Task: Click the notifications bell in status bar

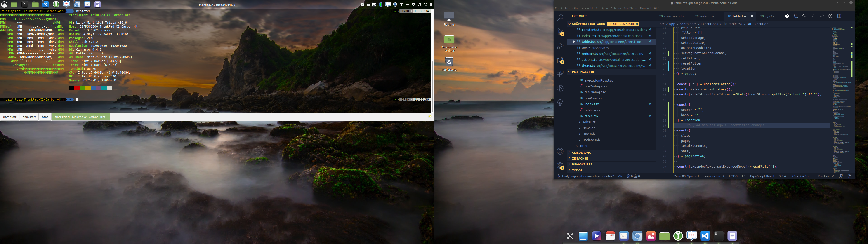Action: pyautogui.click(x=849, y=176)
